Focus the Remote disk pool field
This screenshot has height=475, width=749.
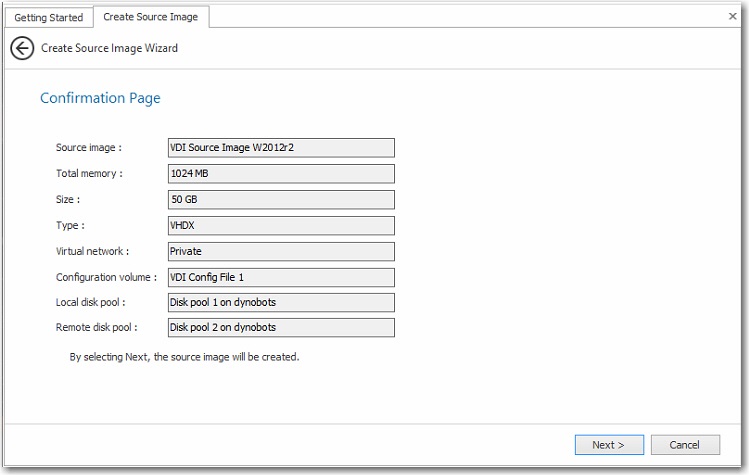(280, 328)
